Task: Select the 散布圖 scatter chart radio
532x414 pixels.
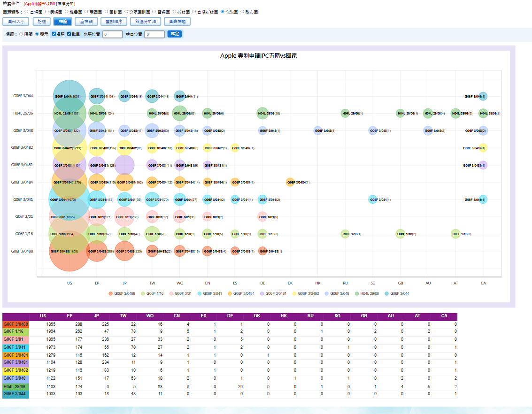Action: (x=242, y=12)
